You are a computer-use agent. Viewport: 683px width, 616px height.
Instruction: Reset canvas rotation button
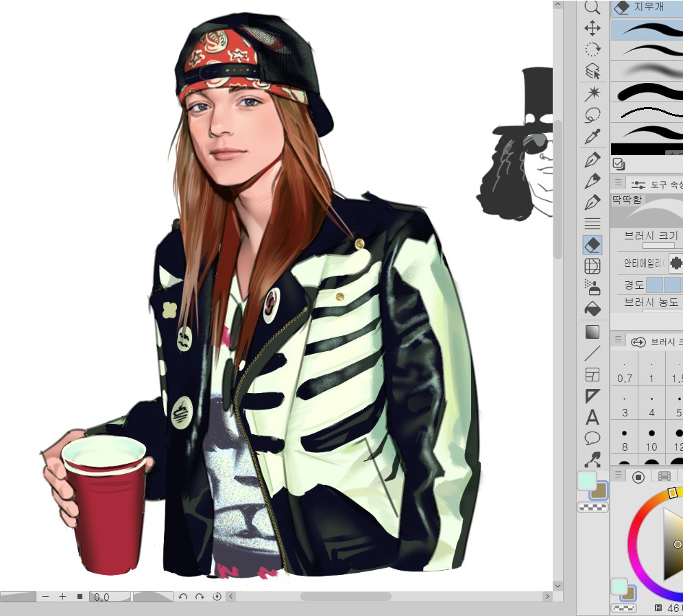tap(217, 597)
